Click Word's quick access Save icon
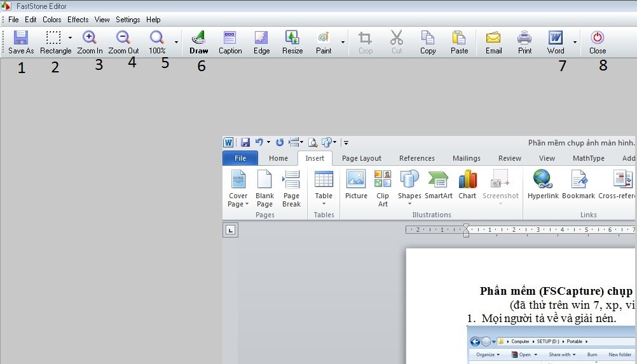 pyautogui.click(x=245, y=142)
